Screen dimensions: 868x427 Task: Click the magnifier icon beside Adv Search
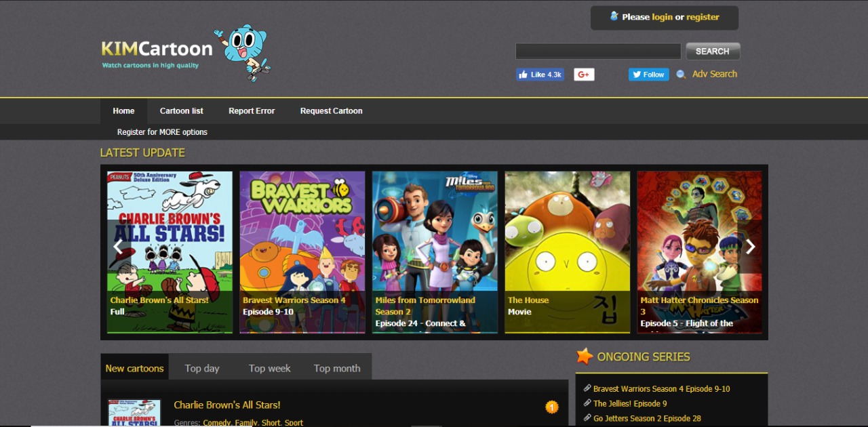681,75
